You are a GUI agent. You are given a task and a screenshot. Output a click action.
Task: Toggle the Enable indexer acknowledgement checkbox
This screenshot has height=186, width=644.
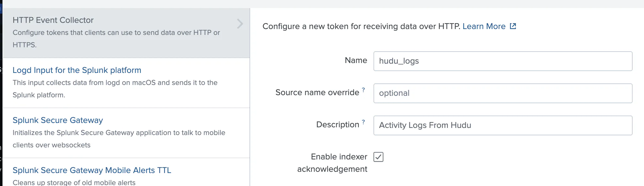378,157
